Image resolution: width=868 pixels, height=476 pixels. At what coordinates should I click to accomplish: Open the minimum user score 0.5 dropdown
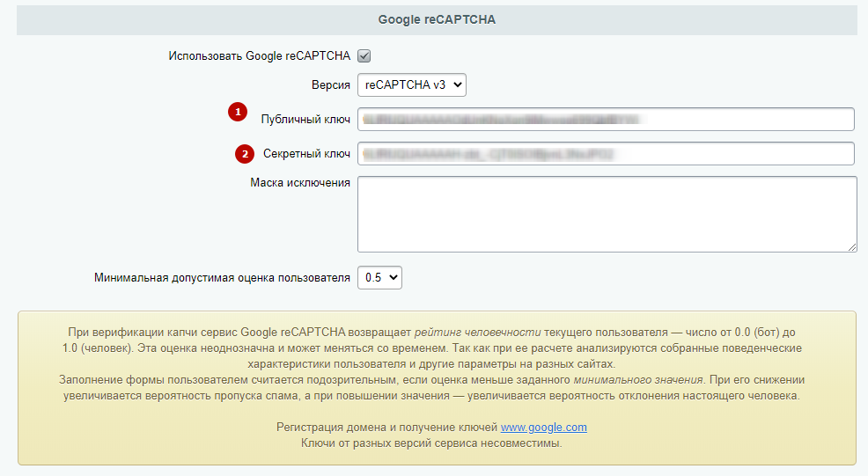(x=379, y=278)
